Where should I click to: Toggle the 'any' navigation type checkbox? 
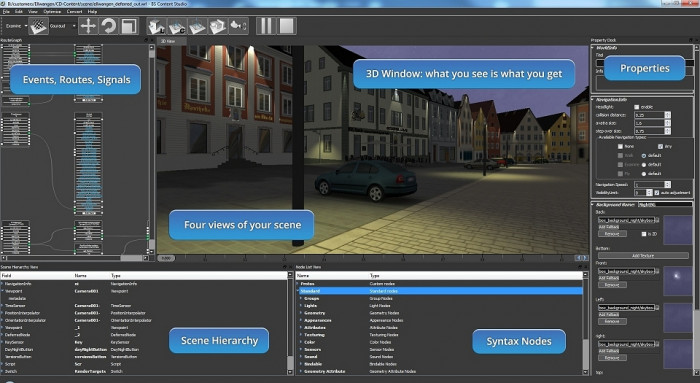660,146
